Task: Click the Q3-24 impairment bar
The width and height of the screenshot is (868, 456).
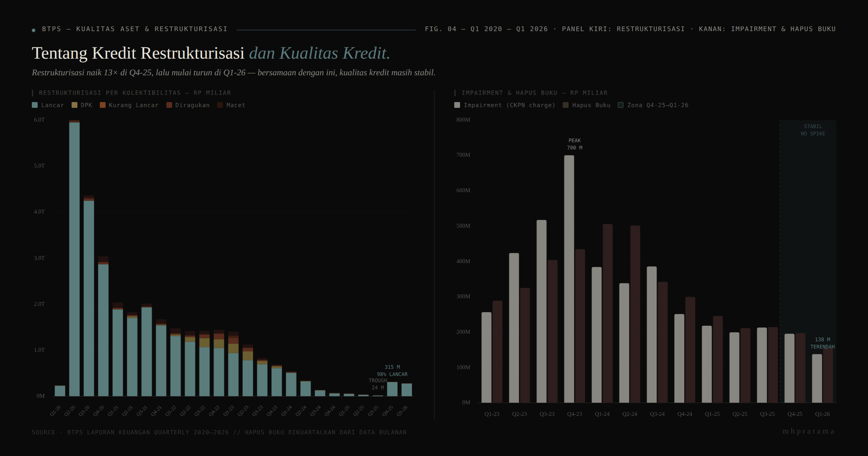Action: point(652,335)
